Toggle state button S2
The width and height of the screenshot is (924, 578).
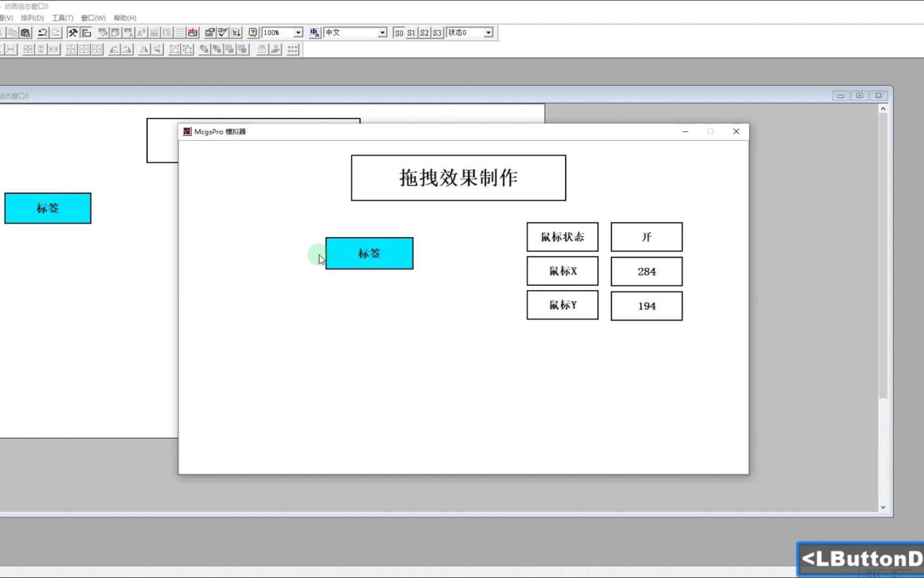(424, 33)
